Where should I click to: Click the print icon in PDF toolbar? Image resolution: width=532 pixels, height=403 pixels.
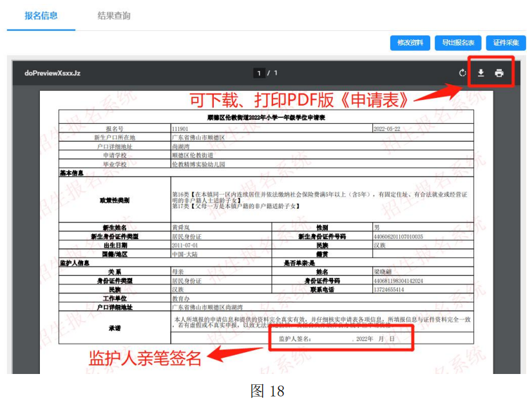pyautogui.click(x=499, y=73)
